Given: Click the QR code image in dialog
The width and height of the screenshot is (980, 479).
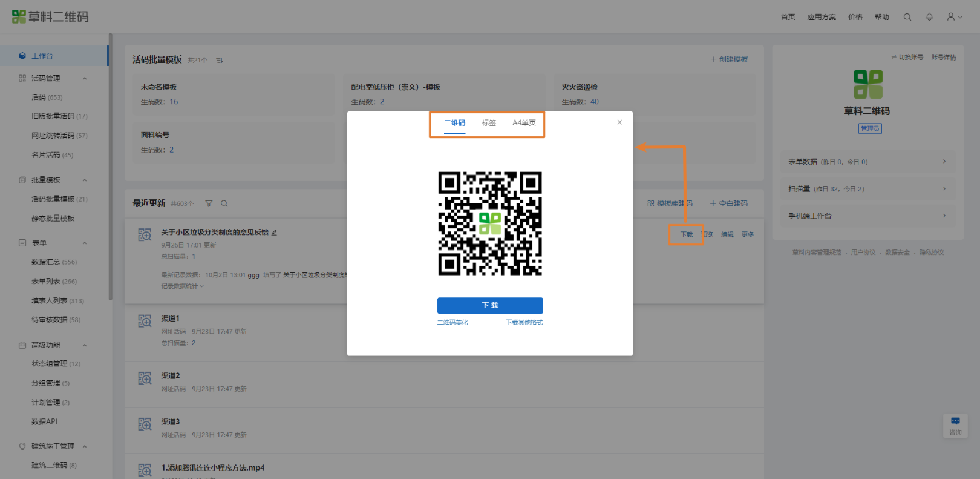Looking at the screenshot, I should (490, 223).
